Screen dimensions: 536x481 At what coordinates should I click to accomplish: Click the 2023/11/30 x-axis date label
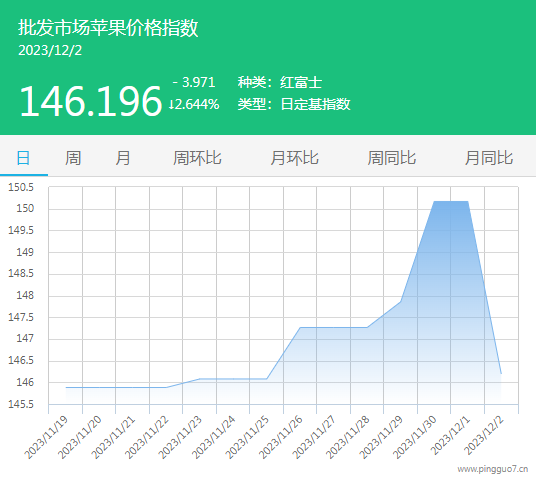(415, 437)
